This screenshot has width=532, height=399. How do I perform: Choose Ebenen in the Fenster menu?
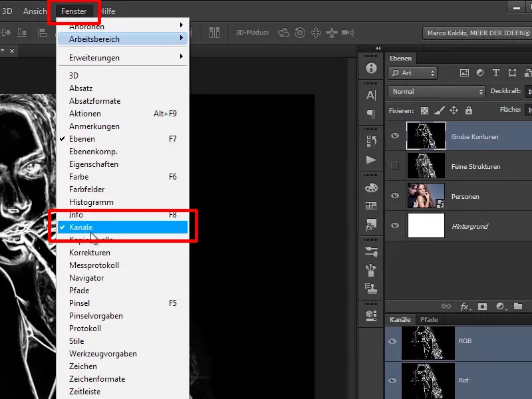tap(123, 139)
